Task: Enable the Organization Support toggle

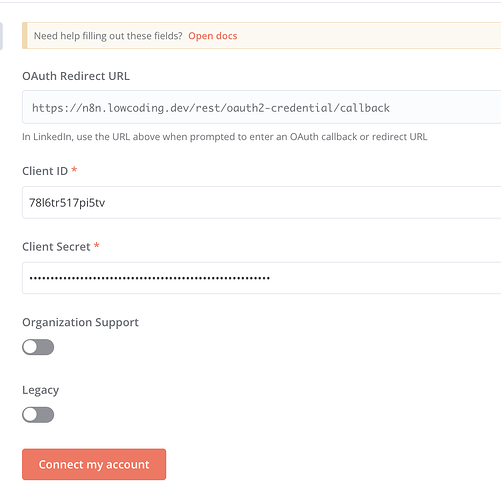Action: (38, 347)
